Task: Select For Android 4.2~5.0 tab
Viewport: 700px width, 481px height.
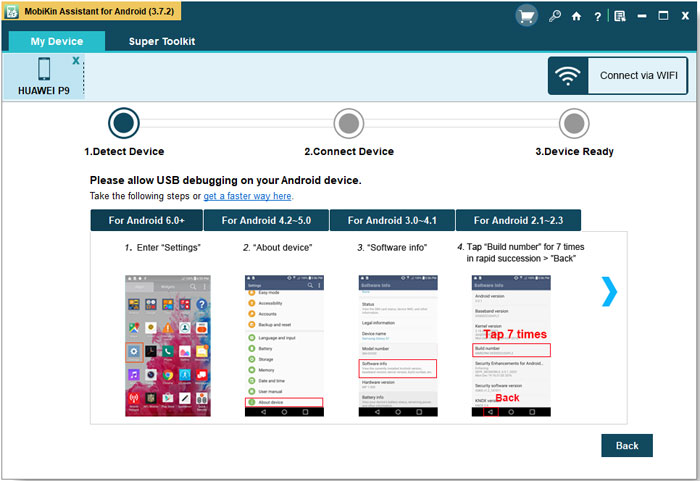Action: (x=266, y=220)
